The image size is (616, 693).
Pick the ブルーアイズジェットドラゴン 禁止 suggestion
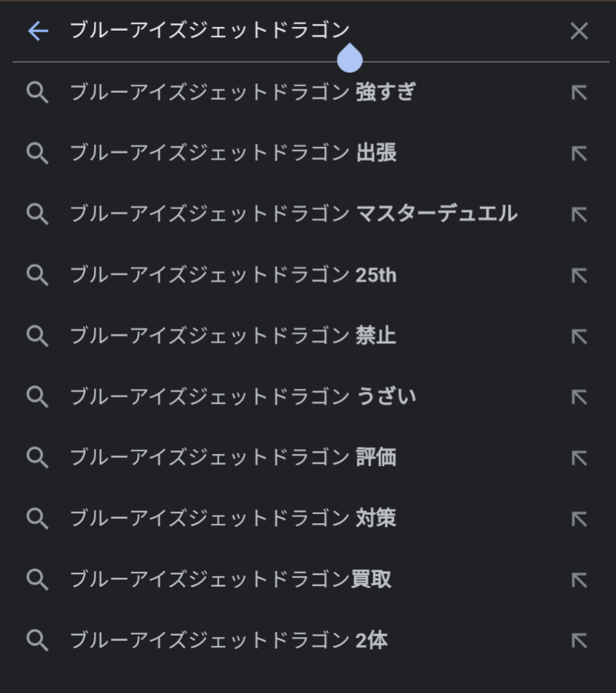click(233, 336)
